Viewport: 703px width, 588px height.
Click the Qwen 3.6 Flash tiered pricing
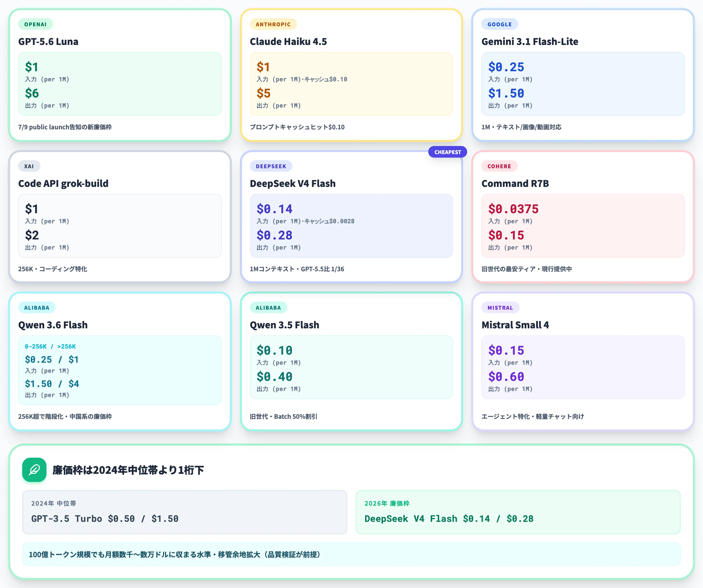(x=120, y=370)
